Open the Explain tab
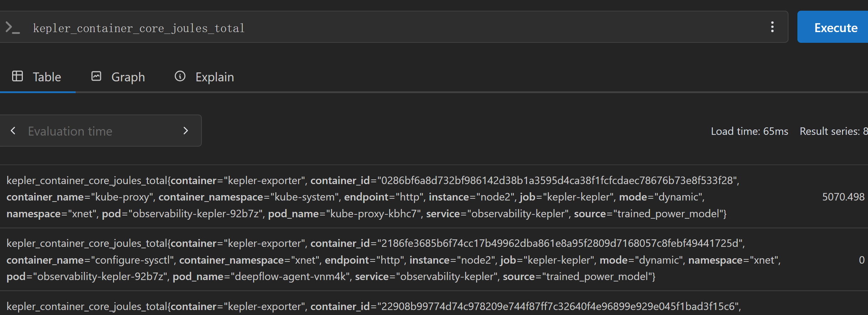This screenshot has height=315, width=868. coord(204,77)
